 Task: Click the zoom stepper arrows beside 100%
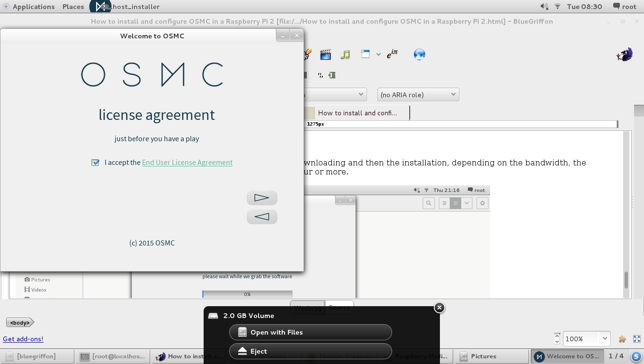pyautogui.click(x=557, y=338)
